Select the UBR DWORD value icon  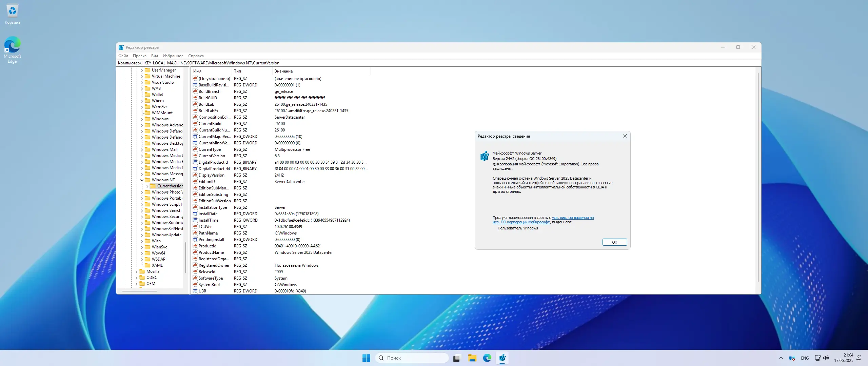(195, 291)
